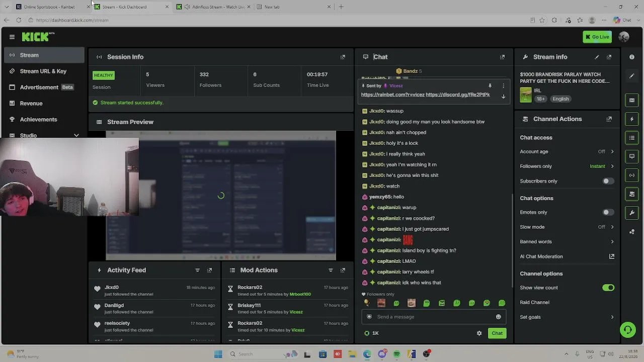Open chat settings gear

479,333
